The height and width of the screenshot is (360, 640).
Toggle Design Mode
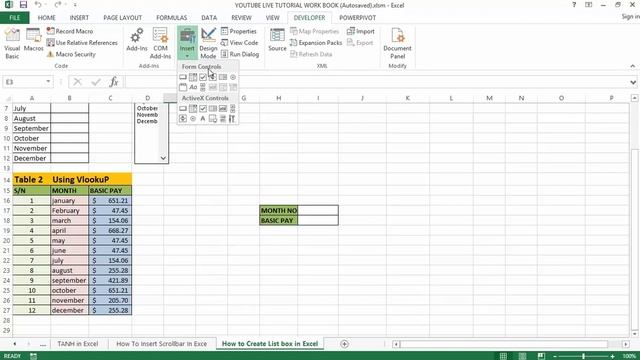click(208, 44)
